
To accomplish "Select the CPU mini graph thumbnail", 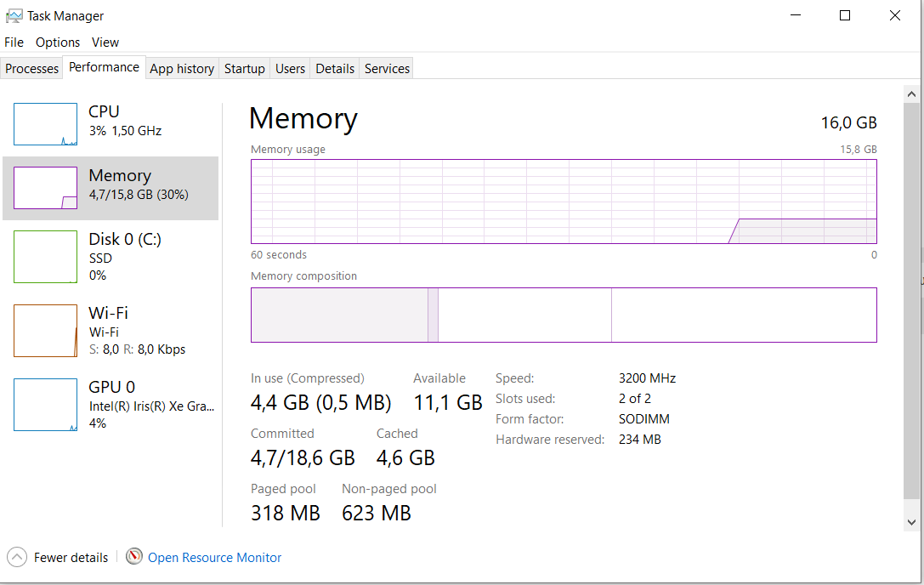I will 45,124.
